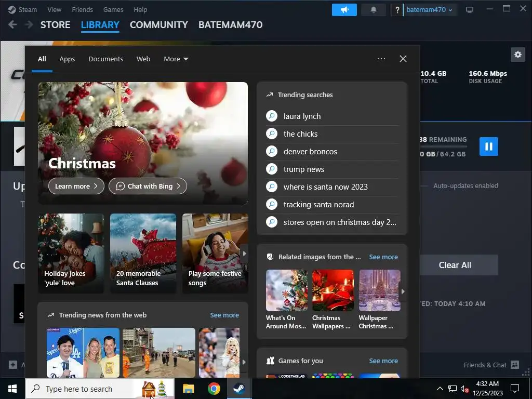Image resolution: width=532 pixels, height=399 pixels.
Task: Click the Steam help question mark
Action: [x=397, y=10]
